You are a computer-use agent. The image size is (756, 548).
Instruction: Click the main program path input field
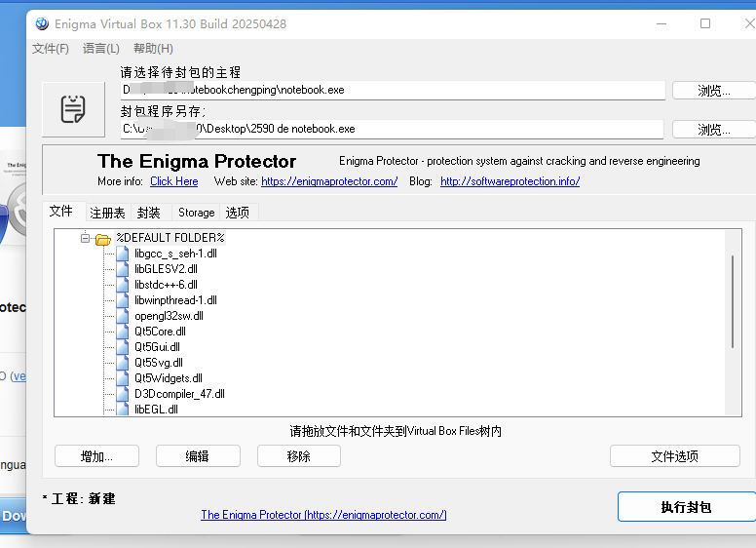[393, 91]
